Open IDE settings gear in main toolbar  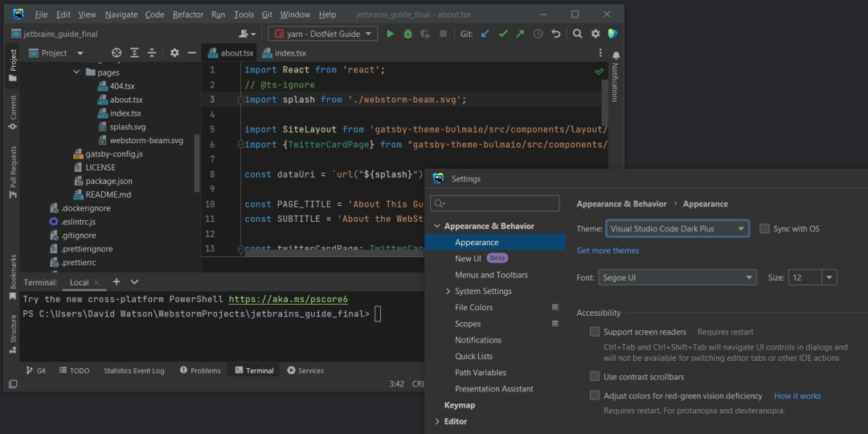point(595,34)
